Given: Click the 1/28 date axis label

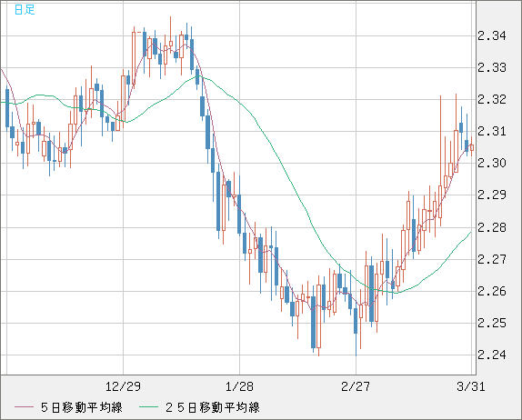Looking at the screenshot, I should click(239, 386).
